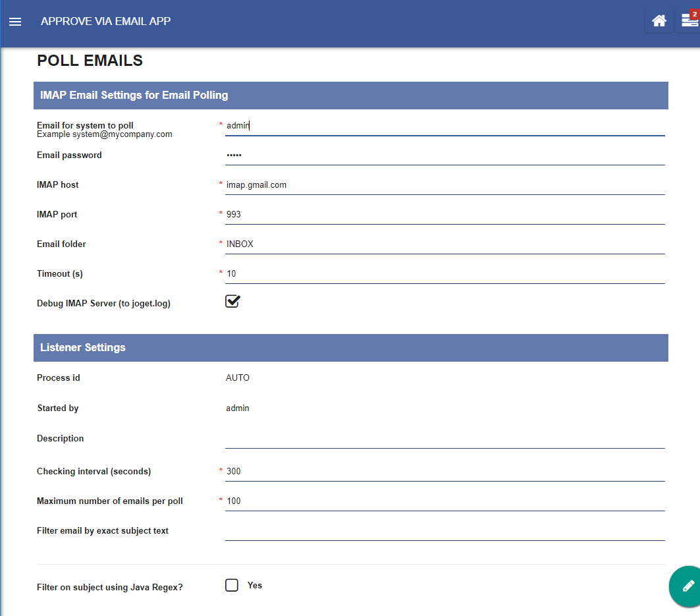Screen dimensions: 700x616
Task: Click the IMAP Email Settings section header
Action: 351,95
